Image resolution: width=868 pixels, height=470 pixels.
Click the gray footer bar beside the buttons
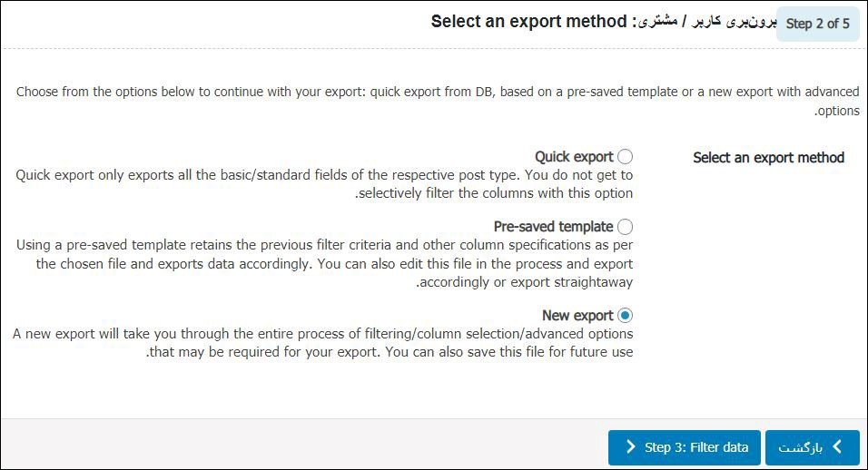click(304, 444)
